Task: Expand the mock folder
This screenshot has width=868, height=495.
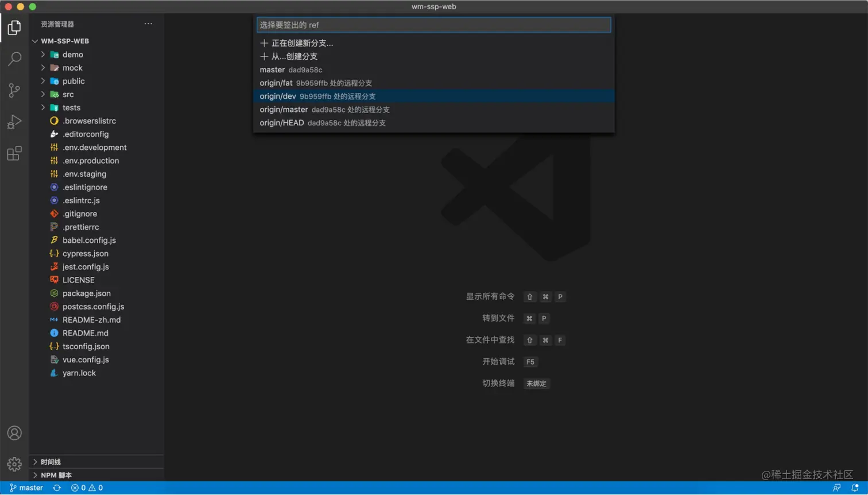Action: click(43, 68)
